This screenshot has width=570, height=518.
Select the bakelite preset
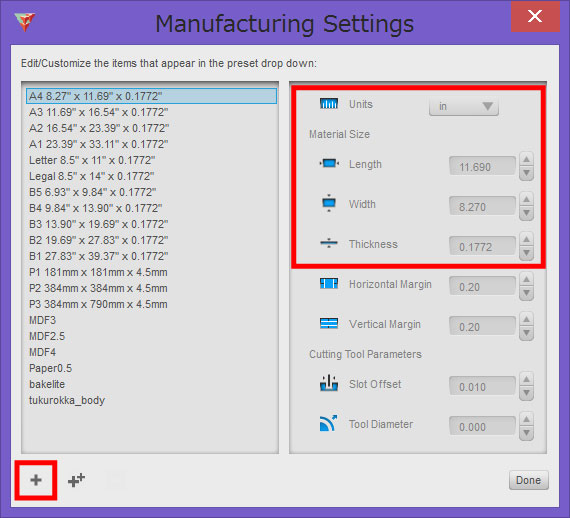(x=151, y=384)
